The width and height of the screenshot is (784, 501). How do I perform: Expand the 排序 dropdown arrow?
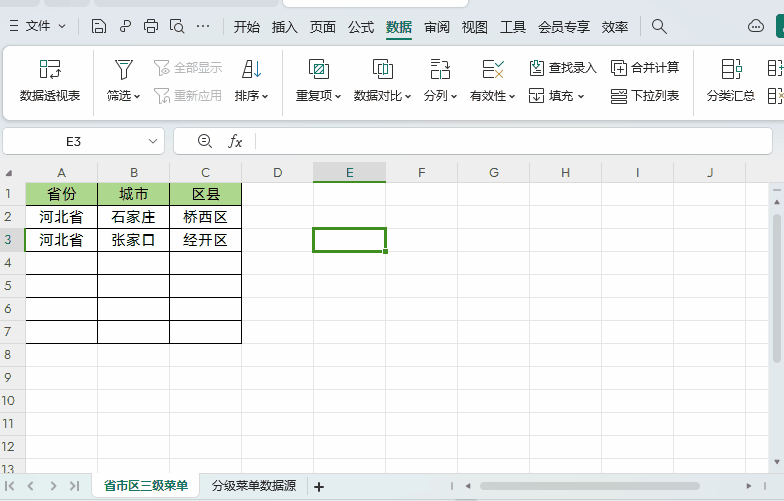265,96
